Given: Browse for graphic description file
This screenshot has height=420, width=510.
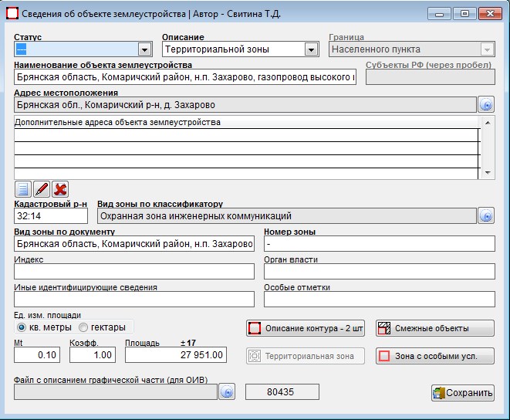Looking at the screenshot, I should click(x=227, y=392).
